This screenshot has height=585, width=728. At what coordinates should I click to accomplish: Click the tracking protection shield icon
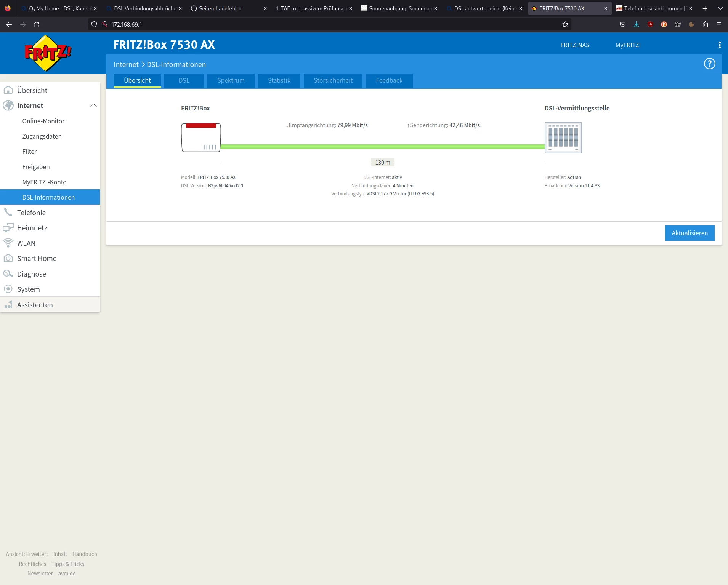pos(94,24)
